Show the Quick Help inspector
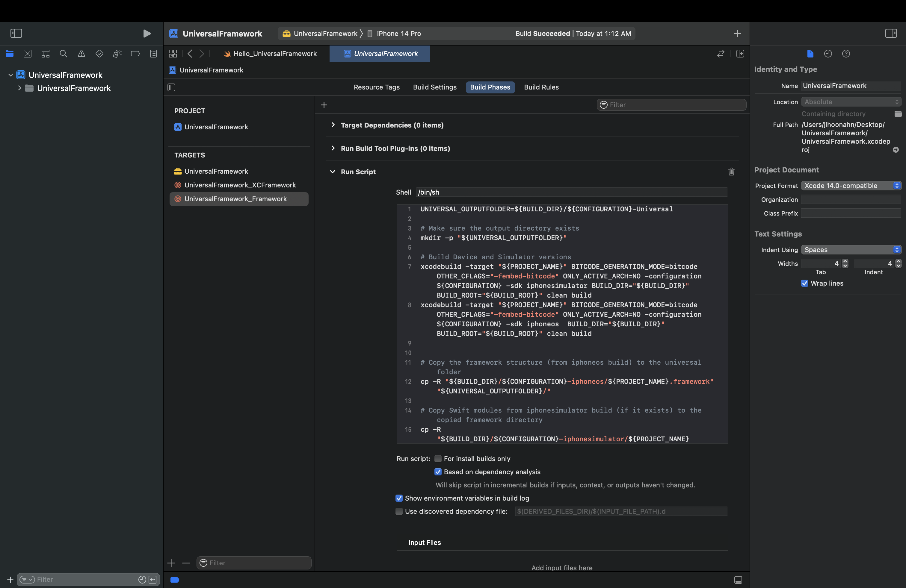 846,54
